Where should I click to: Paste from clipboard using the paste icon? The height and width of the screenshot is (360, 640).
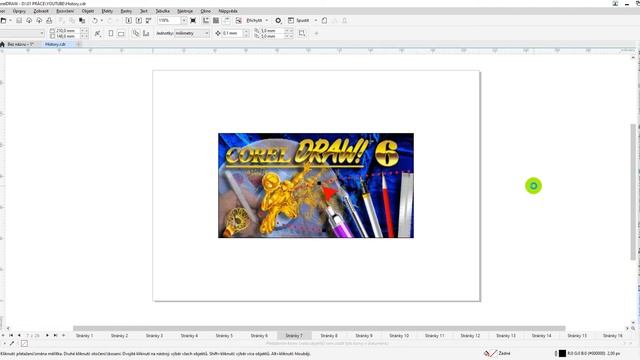pyautogui.click(x=82, y=20)
